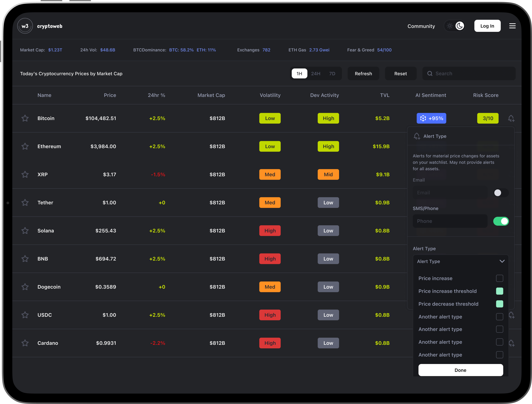This screenshot has width=532, height=404.
Task: Collapse the Alert Type dropdown
Action: click(x=502, y=261)
